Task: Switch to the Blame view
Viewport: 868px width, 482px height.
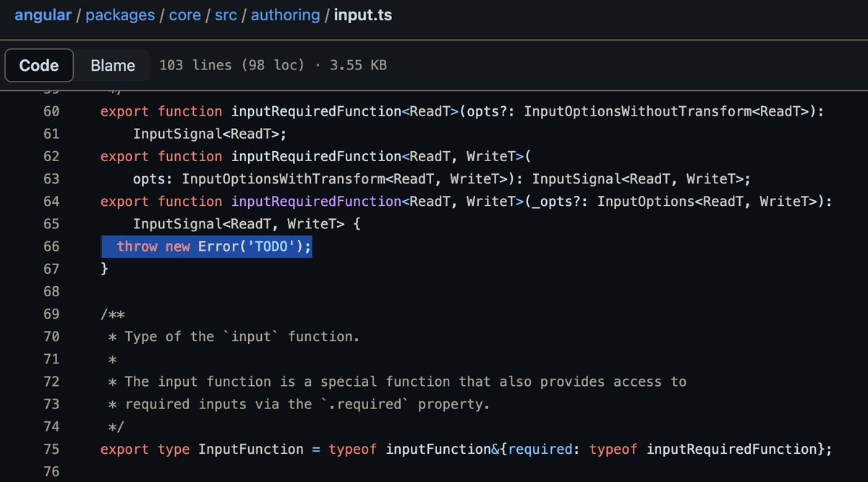Action: coord(113,65)
